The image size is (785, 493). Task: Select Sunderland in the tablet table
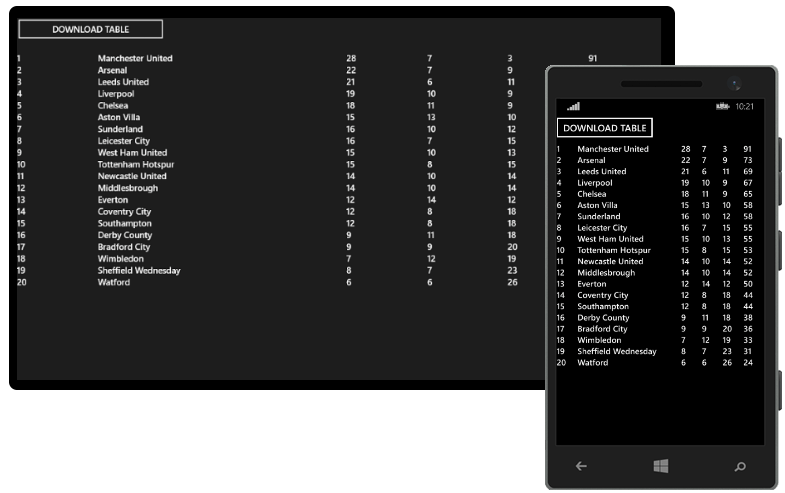click(x=120, y=129)
